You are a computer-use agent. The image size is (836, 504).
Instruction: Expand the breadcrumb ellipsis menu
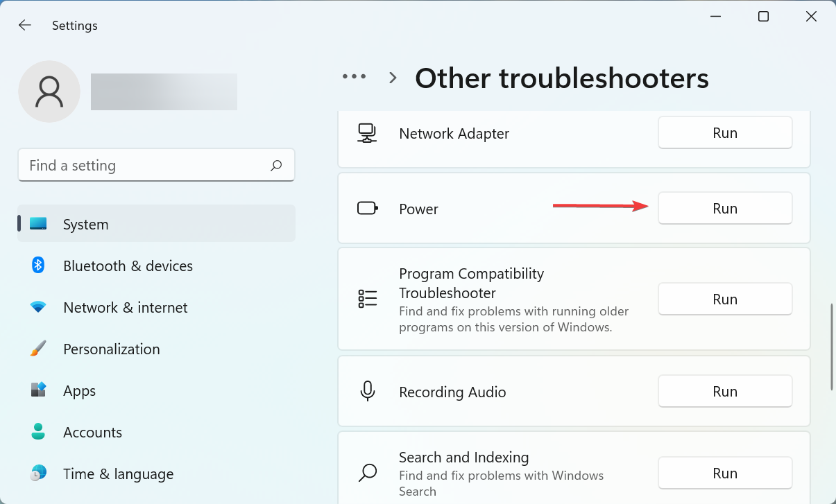coord(354,77)
